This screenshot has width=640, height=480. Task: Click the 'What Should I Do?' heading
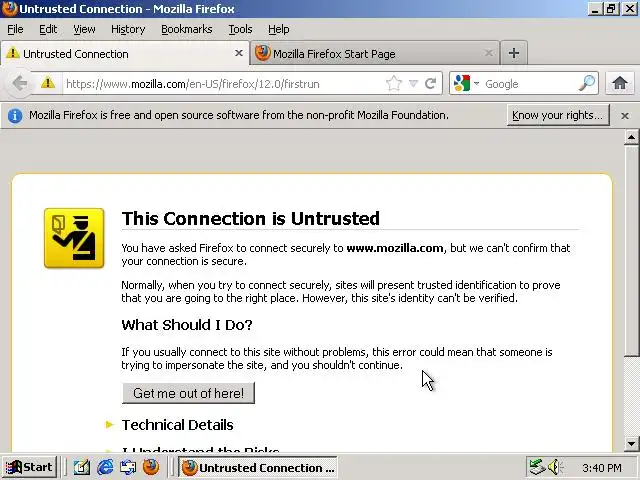tap(187, 325)
